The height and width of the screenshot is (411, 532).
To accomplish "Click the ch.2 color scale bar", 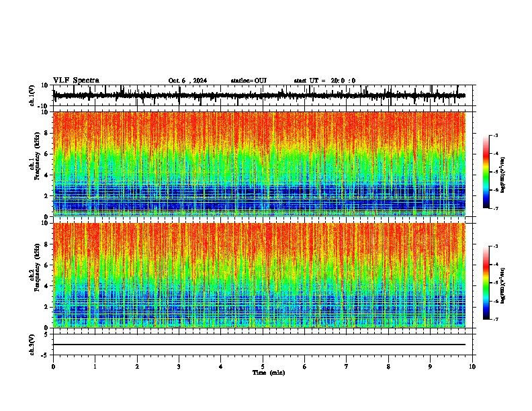I will [x=486, y=283].
